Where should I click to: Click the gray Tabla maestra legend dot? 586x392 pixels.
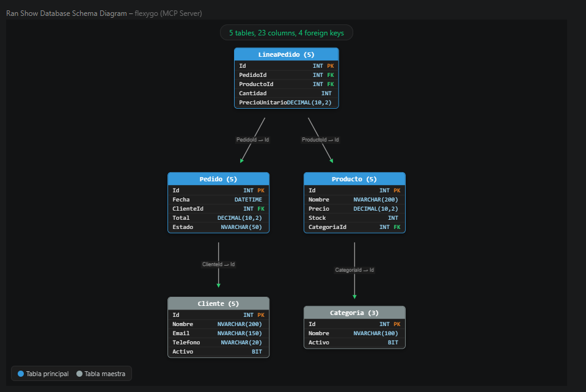(x=79, y=374)
